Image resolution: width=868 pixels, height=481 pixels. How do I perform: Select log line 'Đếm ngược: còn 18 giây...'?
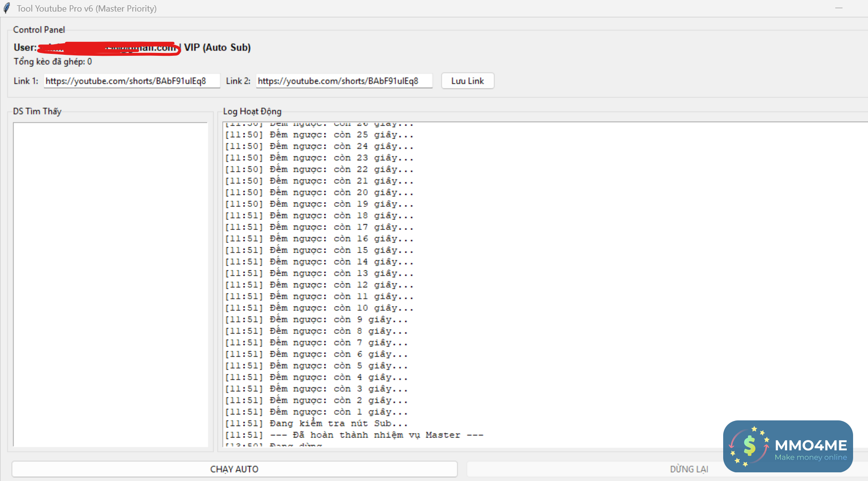pyautogui.click(x=319, y=215)
